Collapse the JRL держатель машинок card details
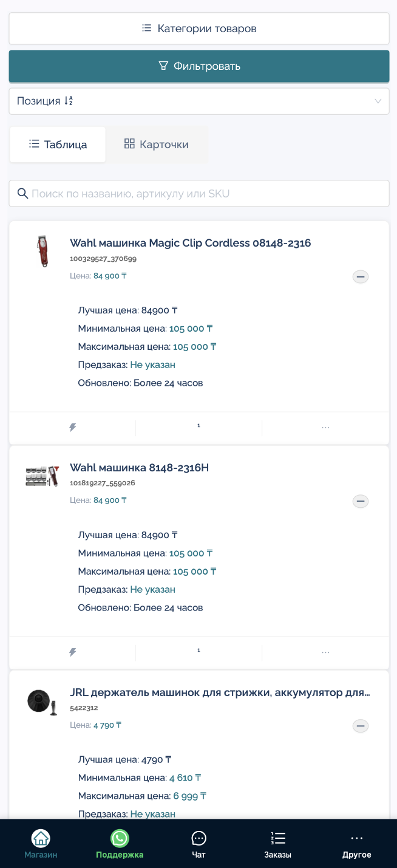This screenshot has height=868, width=397. coord(361,726)
